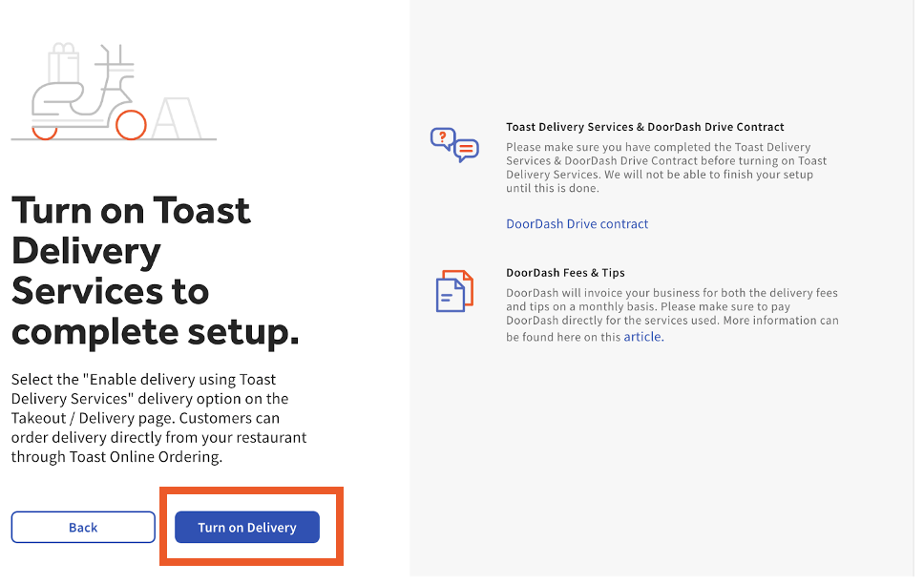Select the DoorDash Drive Contract section title
924x584 pixels.
tap(645, 126)
